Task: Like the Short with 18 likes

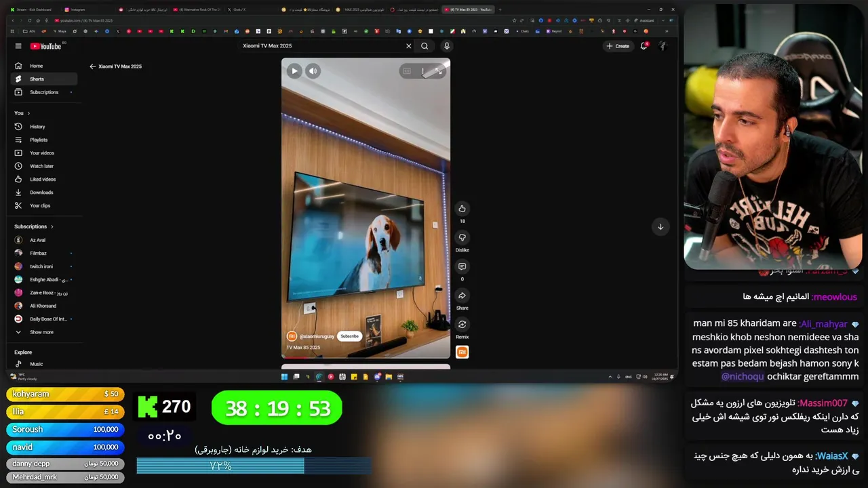Action: point(462,208)
